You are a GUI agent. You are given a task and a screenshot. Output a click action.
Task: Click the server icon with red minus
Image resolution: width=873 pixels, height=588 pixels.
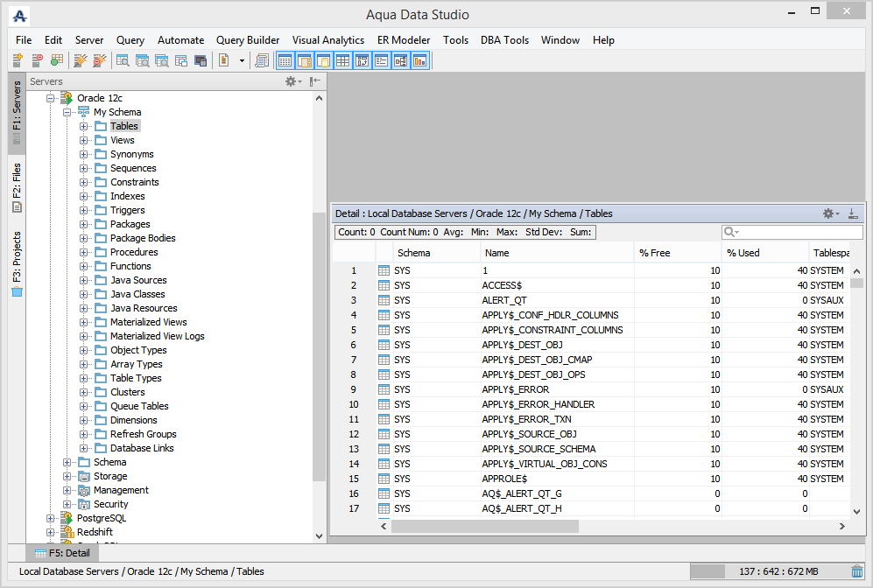coord(37,60)
